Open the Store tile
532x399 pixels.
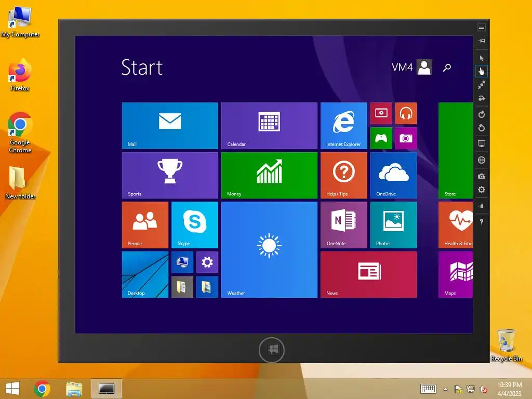pos(455,150)
